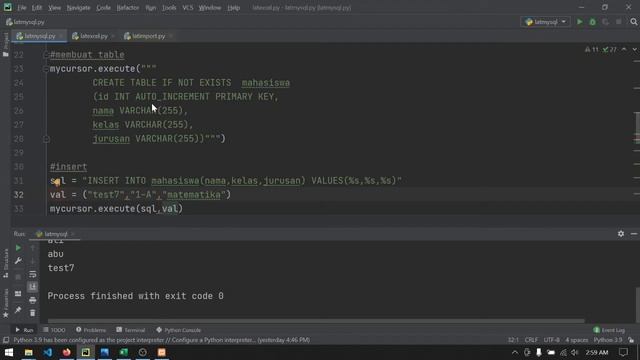Click the editor vertical scrollbar thumb
Viewport: 640px width, 360px height.
click(x=637, y=127)
